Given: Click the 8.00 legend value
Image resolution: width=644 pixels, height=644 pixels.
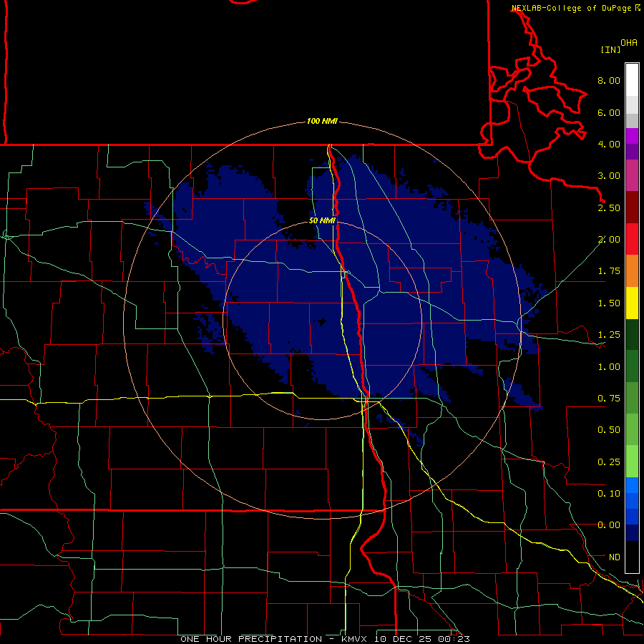Looking at the screenshot, I should 609,80.
